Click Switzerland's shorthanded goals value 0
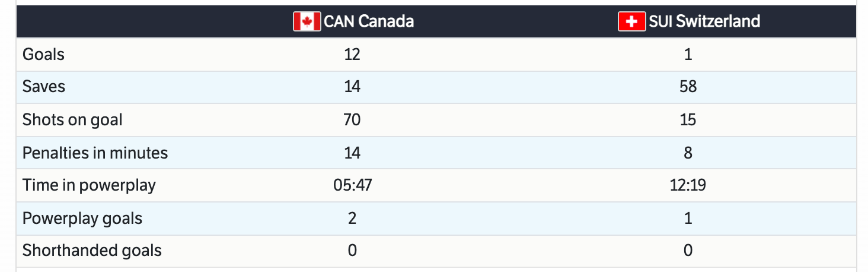The image size is (868, 272). point(688,251)
